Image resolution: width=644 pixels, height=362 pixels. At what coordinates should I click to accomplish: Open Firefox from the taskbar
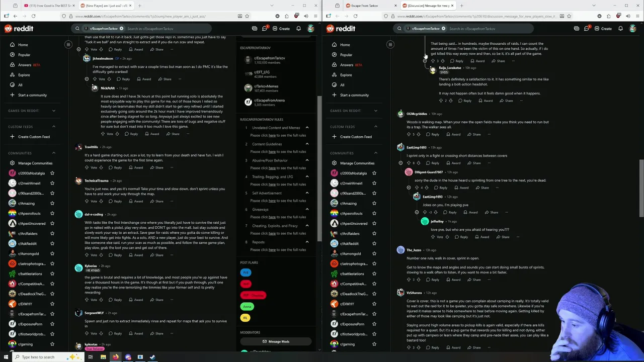coord(115,357)
